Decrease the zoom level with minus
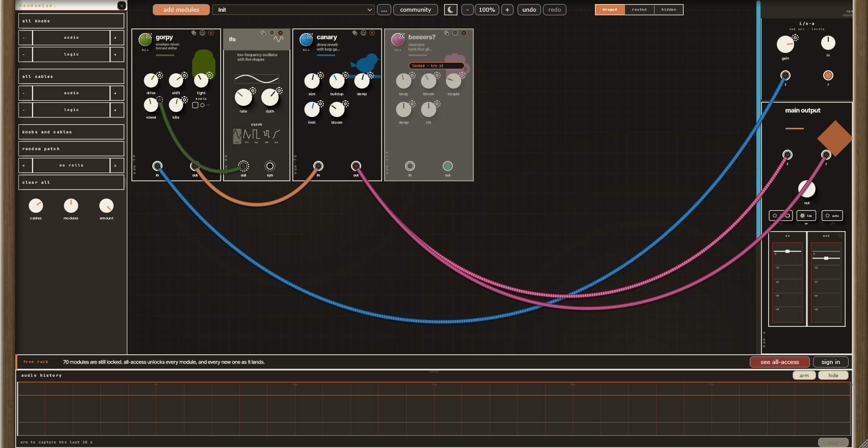 468,10
